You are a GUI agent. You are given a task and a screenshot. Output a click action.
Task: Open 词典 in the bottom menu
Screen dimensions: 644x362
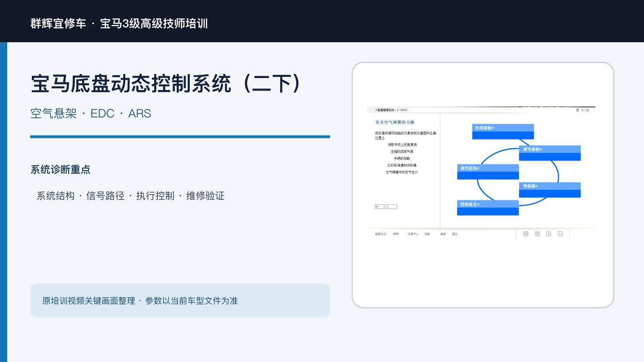[427, 234]
